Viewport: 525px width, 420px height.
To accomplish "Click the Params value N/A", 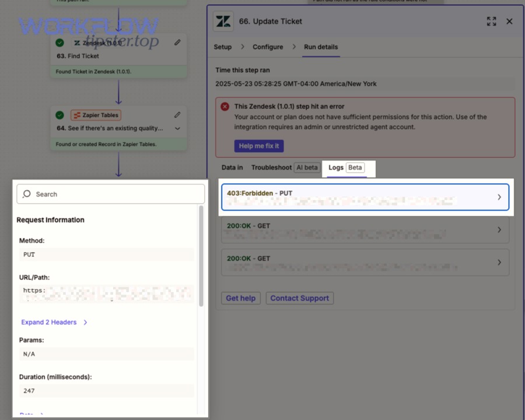I will coord(107,354).
